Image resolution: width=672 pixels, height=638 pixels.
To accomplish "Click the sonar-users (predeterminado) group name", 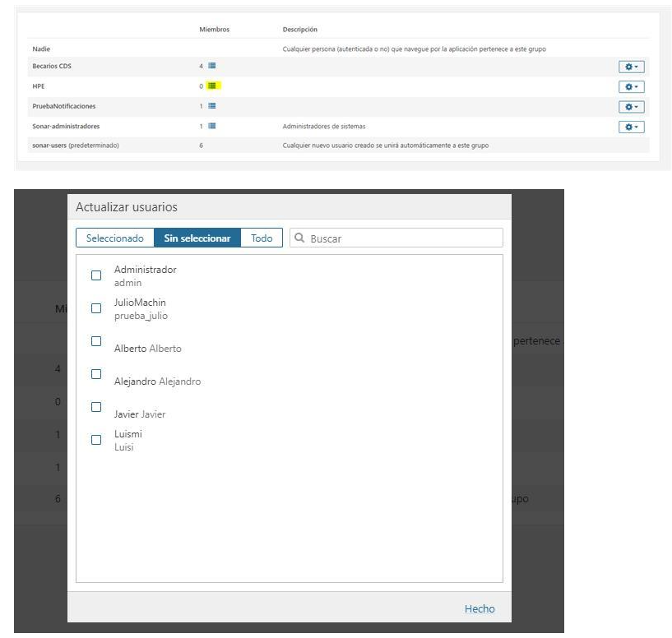I will pos(76,146).
